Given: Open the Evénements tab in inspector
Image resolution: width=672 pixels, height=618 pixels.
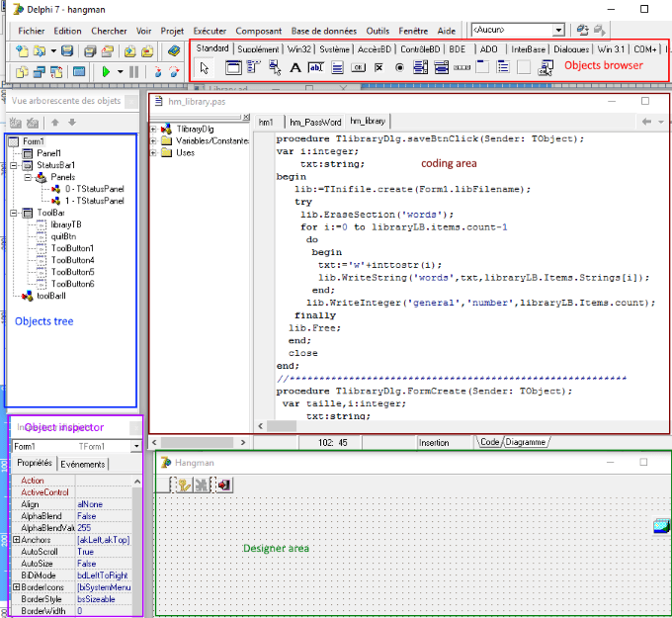Looking at the screenshot, I should [83, 464].
